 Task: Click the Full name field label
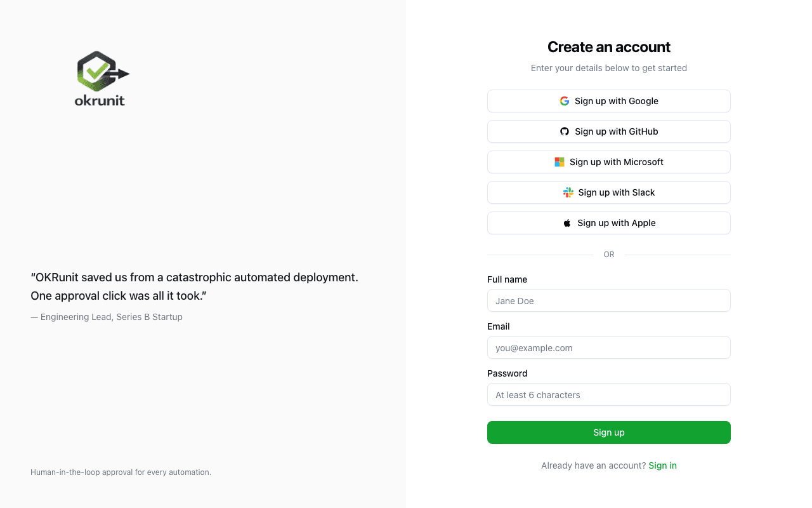507,279
